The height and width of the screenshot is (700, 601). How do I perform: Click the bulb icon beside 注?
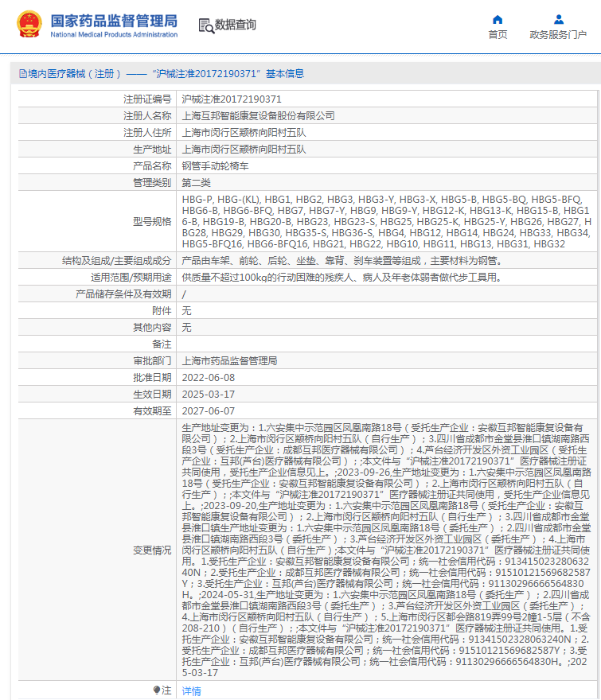[x=156, y=690]
